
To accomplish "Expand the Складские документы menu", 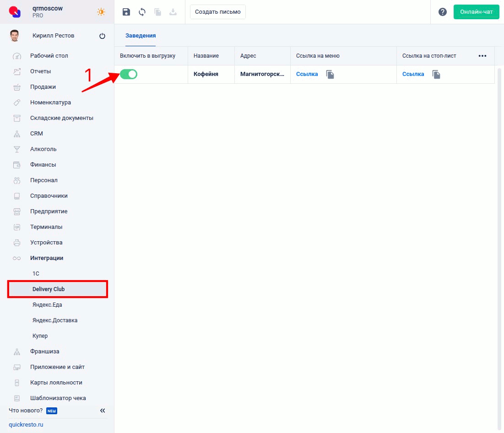I will (x=62, y=118).
